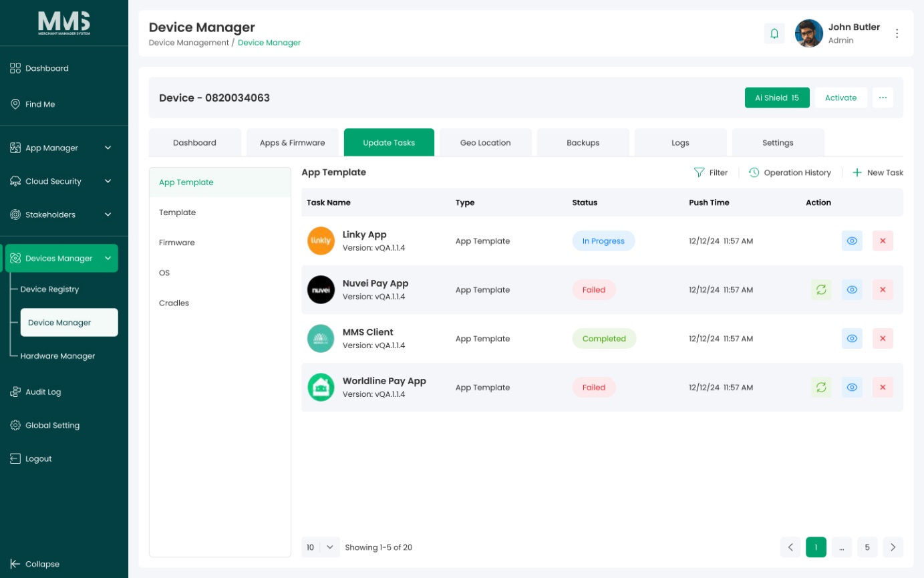Retry the Worldline Pay App task
Screen dimensions: 924x578
[821, 388]
